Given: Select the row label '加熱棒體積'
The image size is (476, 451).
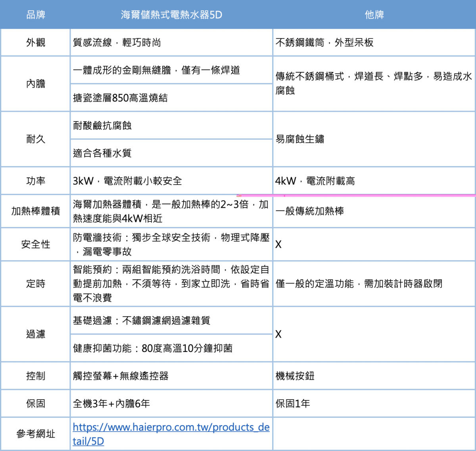Looking at the screenshot, I should coord(36,211).
